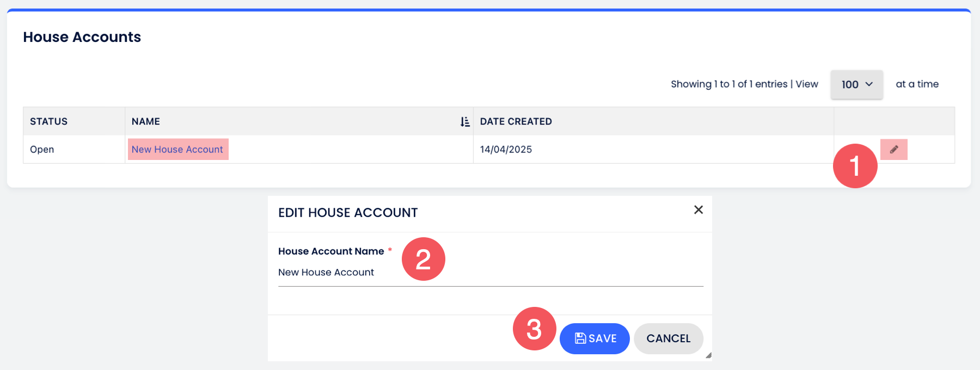Screen dimensions: 980x370
Task: Click the STATUS column header
Action: click(x=49, y=121)
